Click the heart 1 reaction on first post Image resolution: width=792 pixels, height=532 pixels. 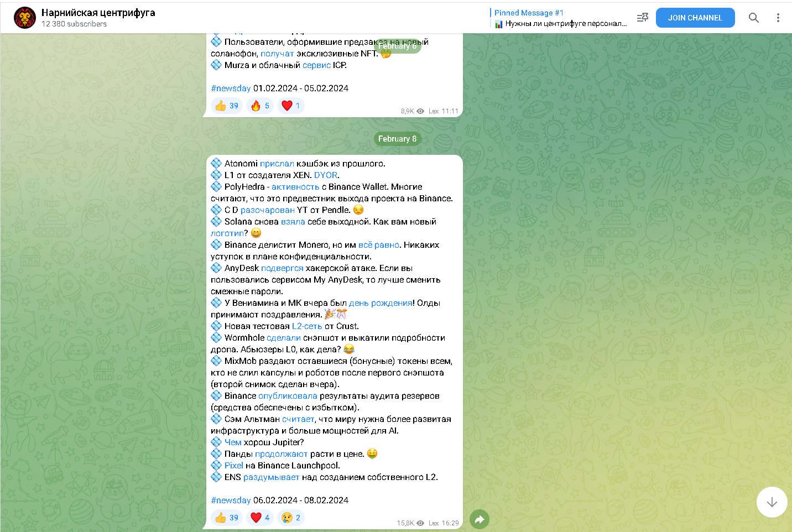point(291,106)
